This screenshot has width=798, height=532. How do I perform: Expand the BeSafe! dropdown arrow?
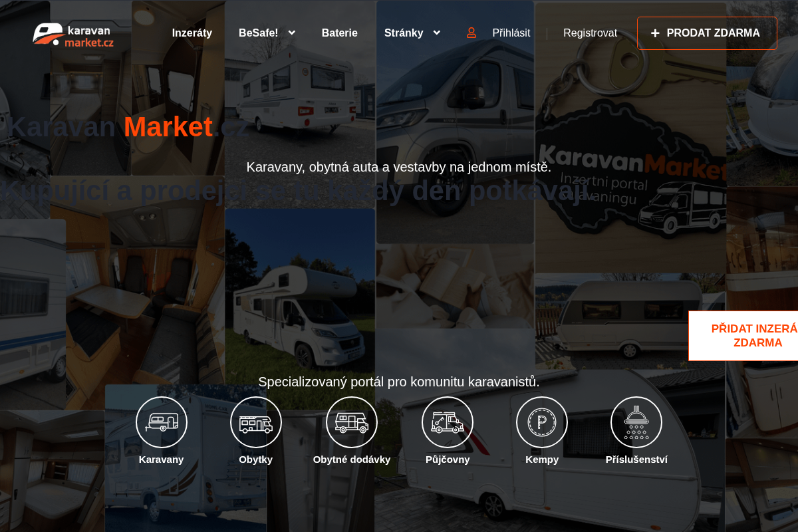[291, 33]
